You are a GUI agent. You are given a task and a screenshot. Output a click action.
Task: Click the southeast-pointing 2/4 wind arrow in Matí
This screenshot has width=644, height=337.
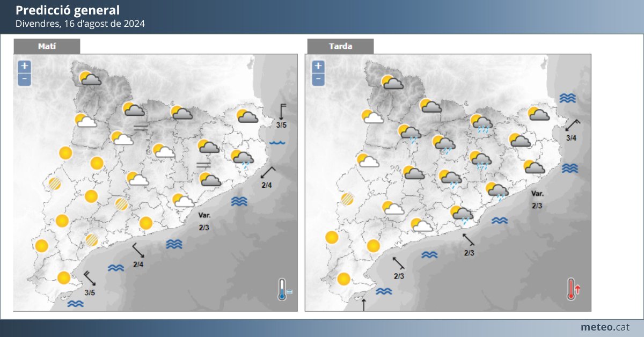(138, 250)
